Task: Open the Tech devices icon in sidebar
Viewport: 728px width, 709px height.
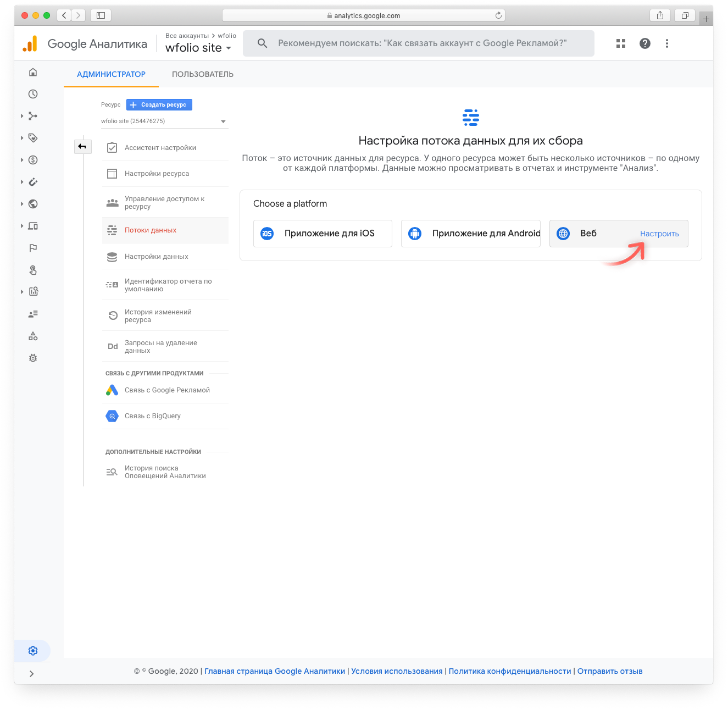Action: [33, 226]
